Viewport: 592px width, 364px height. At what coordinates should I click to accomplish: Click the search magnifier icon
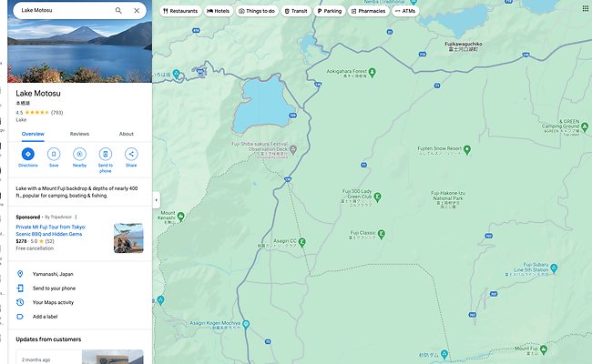[x=118, y=11]
